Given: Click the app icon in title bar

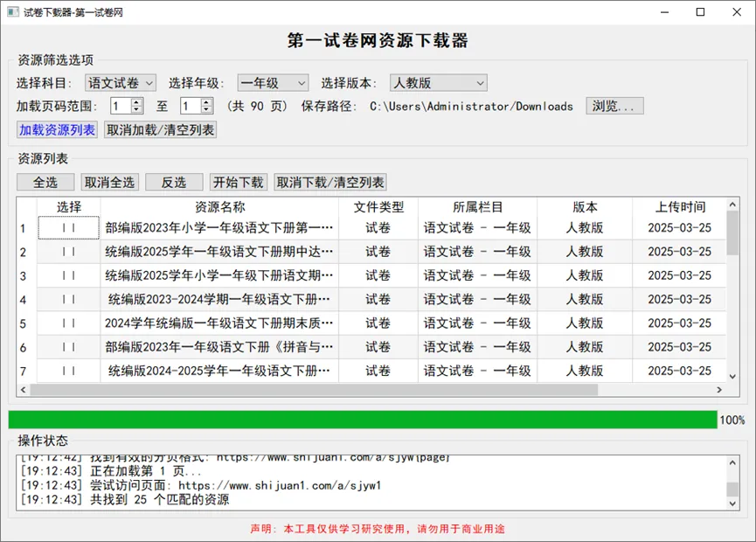Looking at the screenshot, I should pyautogui.click(x=13, y=11).
